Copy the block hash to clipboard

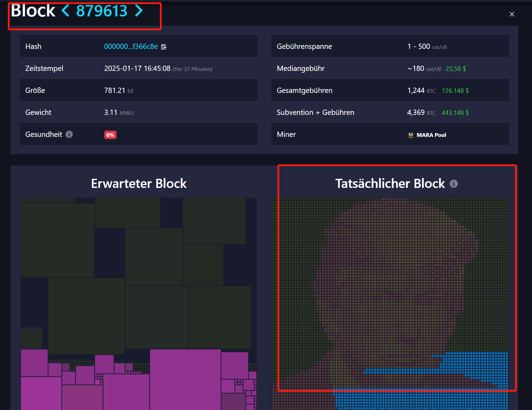click(x=164, y=47)
